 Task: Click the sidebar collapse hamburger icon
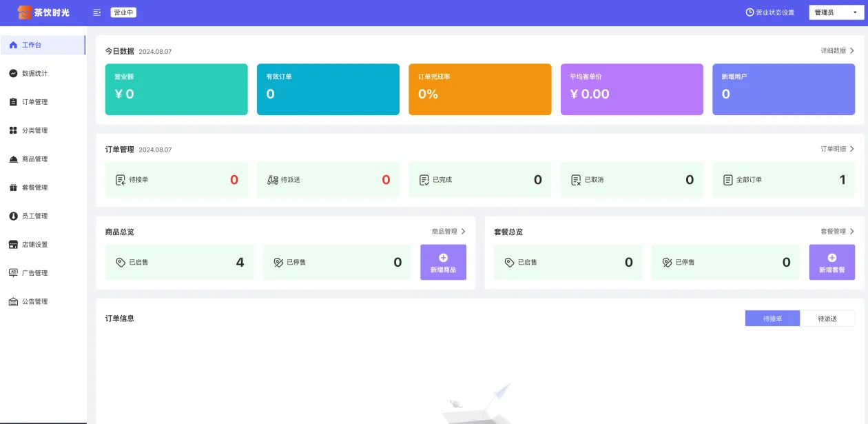click(96, 12)
